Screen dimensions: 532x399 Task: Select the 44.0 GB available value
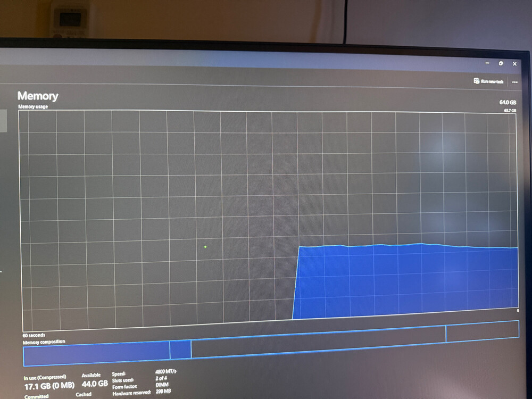point(95,384)
